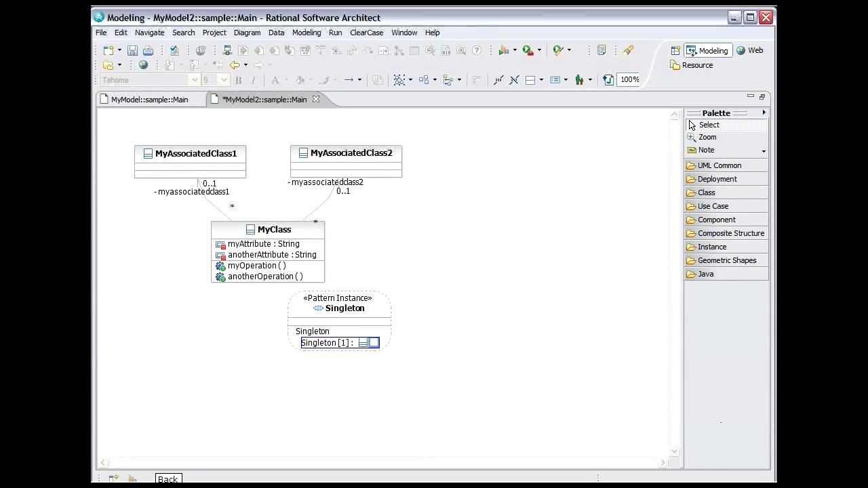868x488 pixels.
Task: Expand the Deployment palette drawer
Action: click(x=726, y=179)
